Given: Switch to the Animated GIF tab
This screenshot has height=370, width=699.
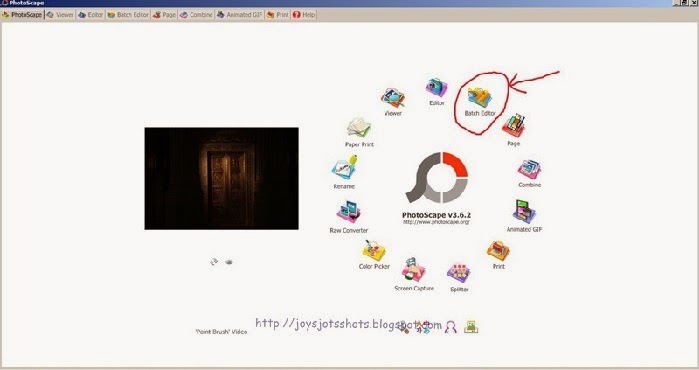Looking at the screenshot, I should click(x=239, y=15).
